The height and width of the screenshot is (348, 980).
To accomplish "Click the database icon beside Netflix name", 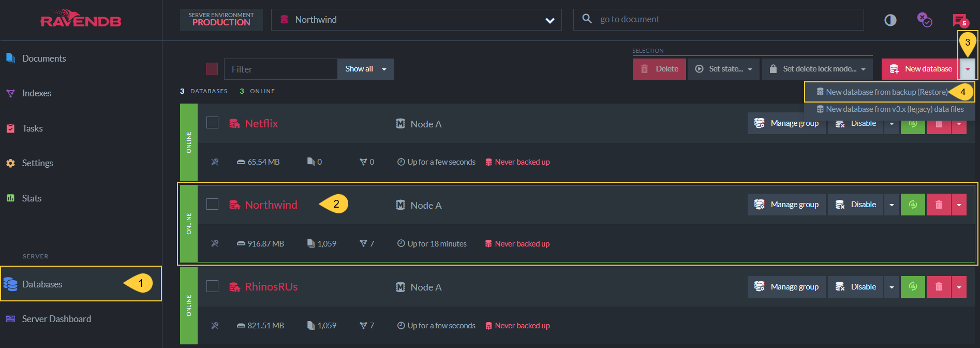I will pyautogui.click(x=234, y=123).
